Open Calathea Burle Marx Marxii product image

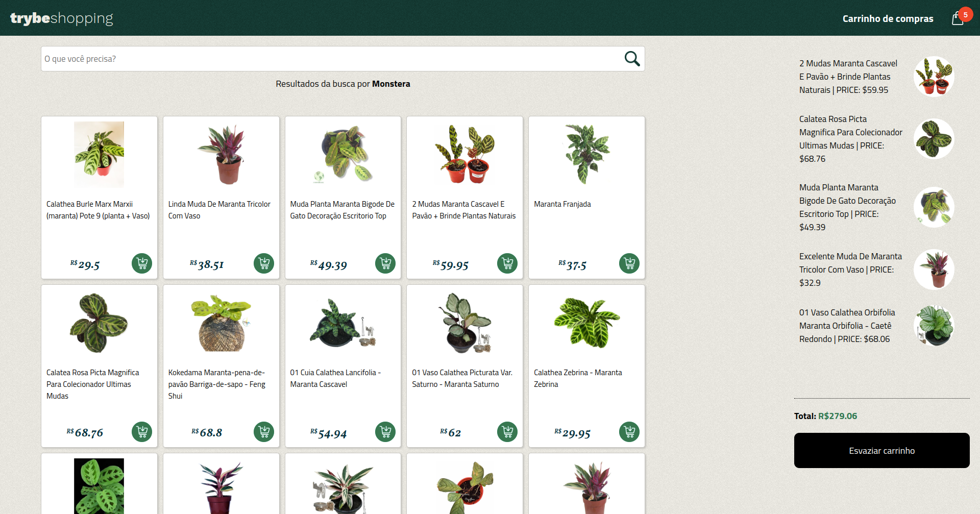coord(99,155)
